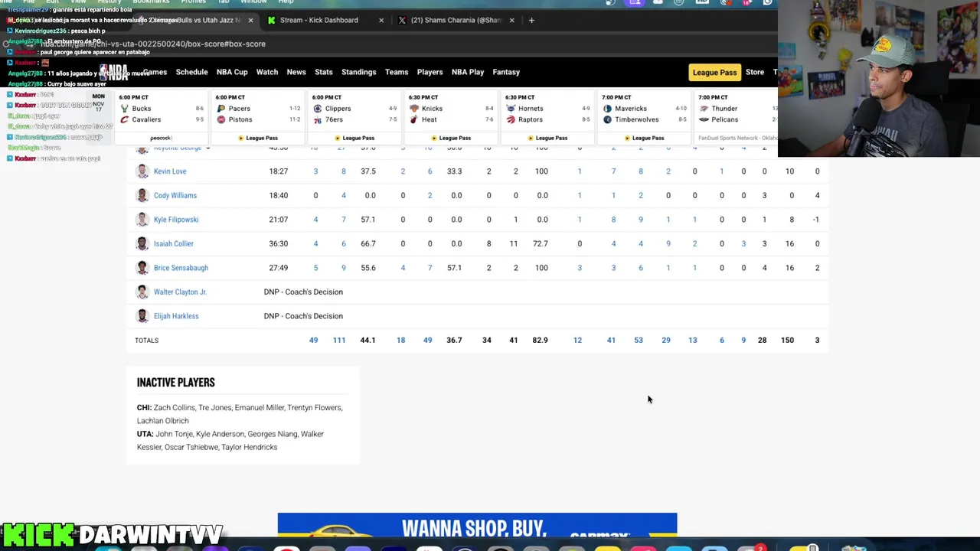Click the Bucks team logo
This screenshot has width=980, height=551.
[x=125, y=109]
